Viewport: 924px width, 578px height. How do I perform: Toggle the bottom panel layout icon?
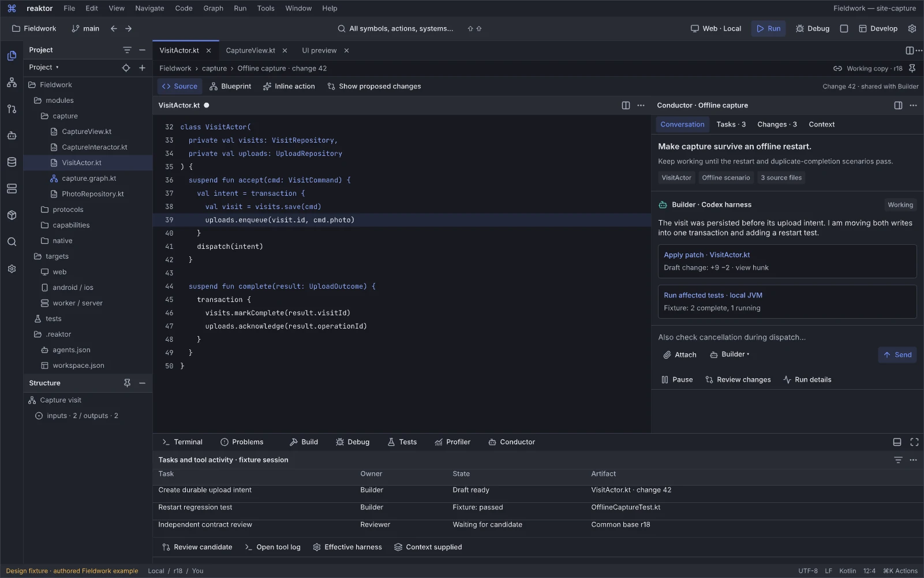click(x=897, y=442)
